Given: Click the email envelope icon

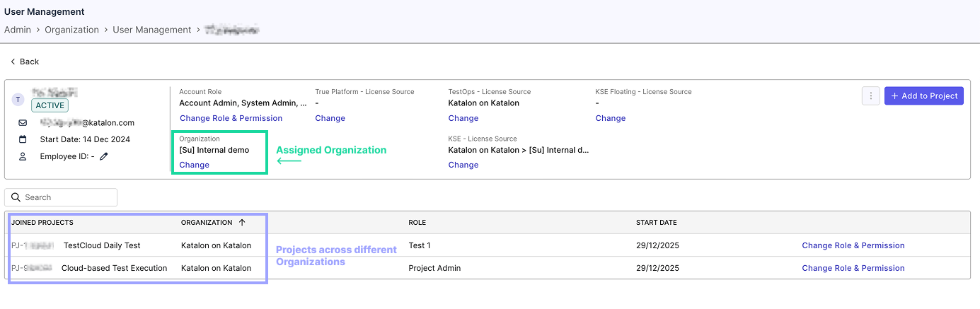Looking at the screenshot, I should [23, 122].
